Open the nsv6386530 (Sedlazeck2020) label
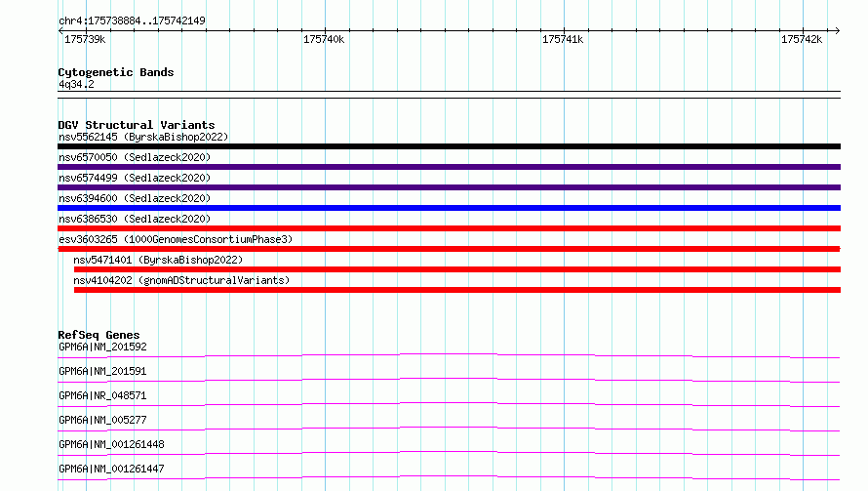Image resolution: width=868 pixels, height=491 pixels. pyautogui.click(x=135, y=219)
